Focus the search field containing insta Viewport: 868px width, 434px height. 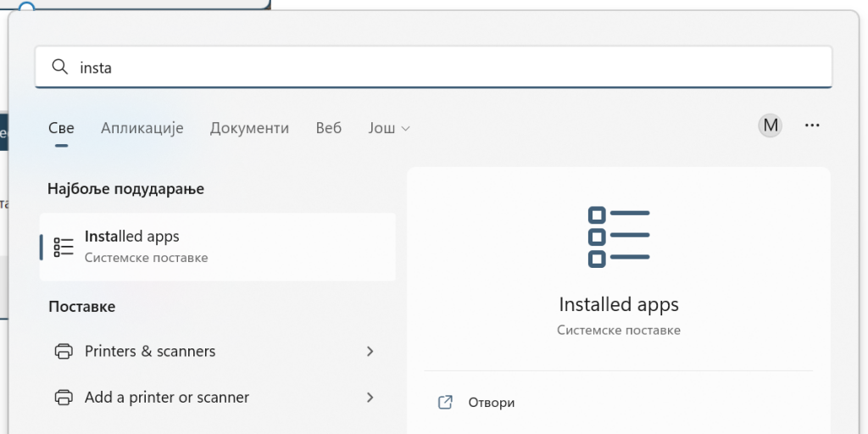pos(433,67)
